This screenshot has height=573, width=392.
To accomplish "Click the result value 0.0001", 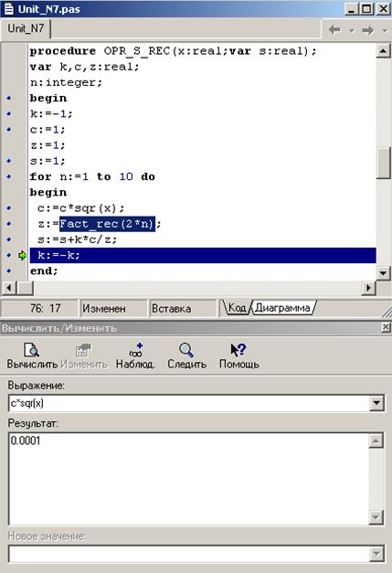I will [26, 440].
